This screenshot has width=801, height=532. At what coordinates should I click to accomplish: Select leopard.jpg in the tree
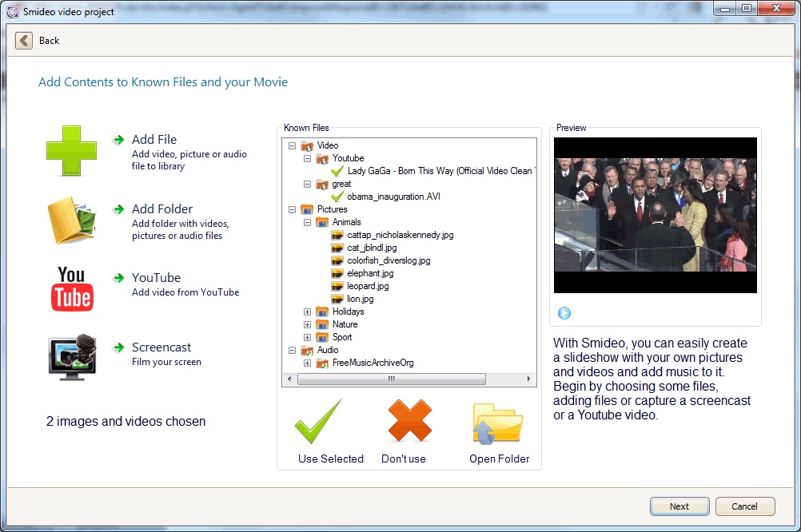coord(368,286)
